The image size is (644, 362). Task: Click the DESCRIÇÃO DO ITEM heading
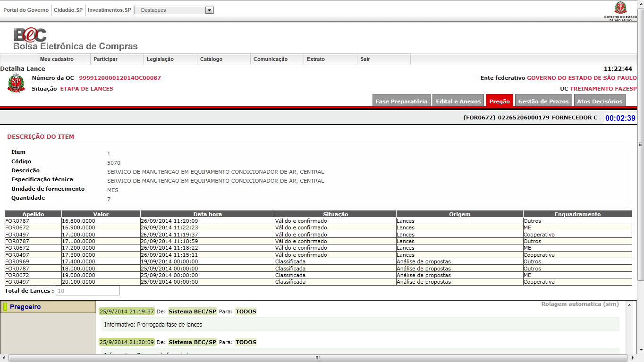(x=41, y=137)
